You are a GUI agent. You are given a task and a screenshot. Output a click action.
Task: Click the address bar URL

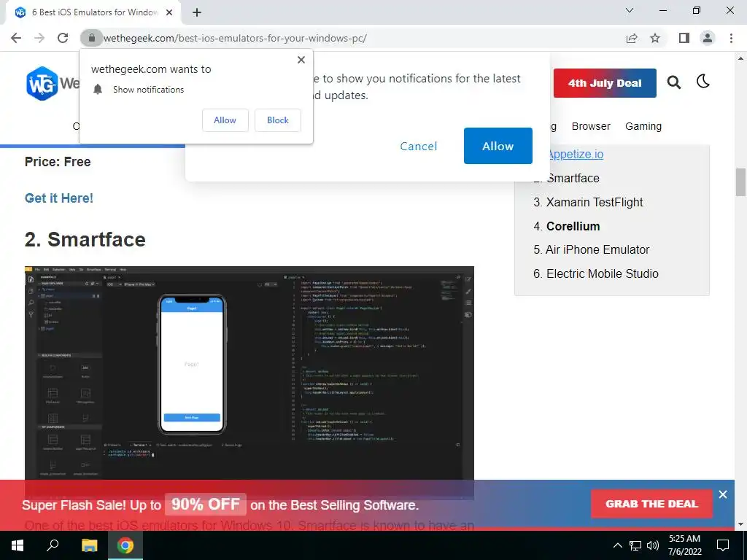point(235,38)
